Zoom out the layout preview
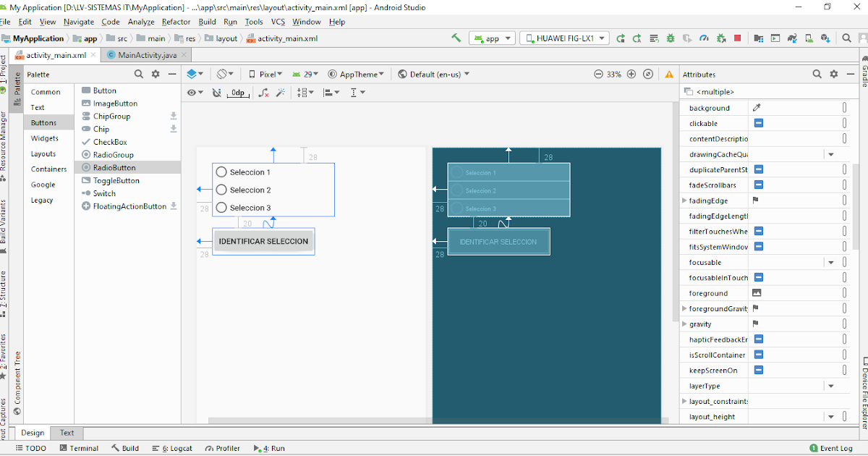 [x=599, y=73]
